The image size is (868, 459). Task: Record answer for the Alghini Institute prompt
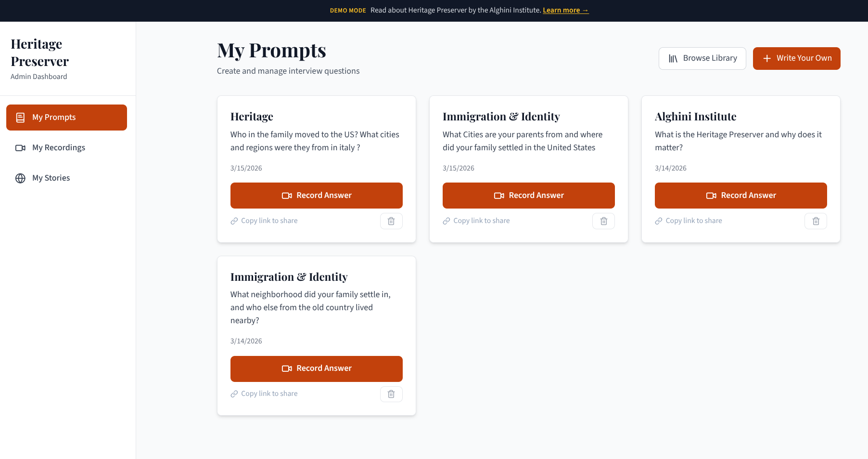[740, 195]
